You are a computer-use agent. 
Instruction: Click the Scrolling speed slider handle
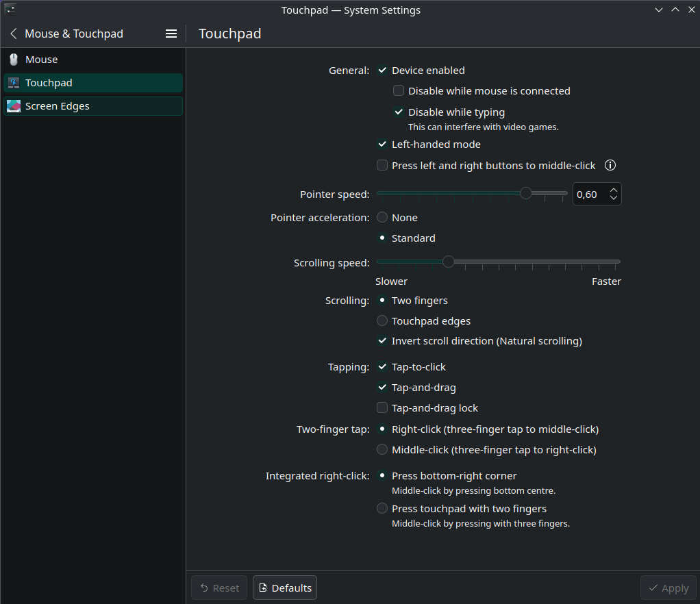(449, 262)
